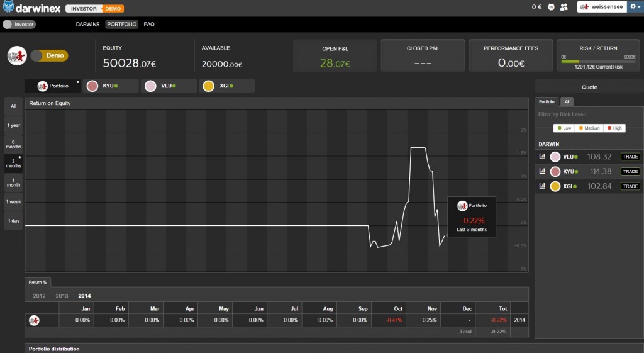
Task: Open VLU chart icon in quote list
Action: [x=542, y=157]
